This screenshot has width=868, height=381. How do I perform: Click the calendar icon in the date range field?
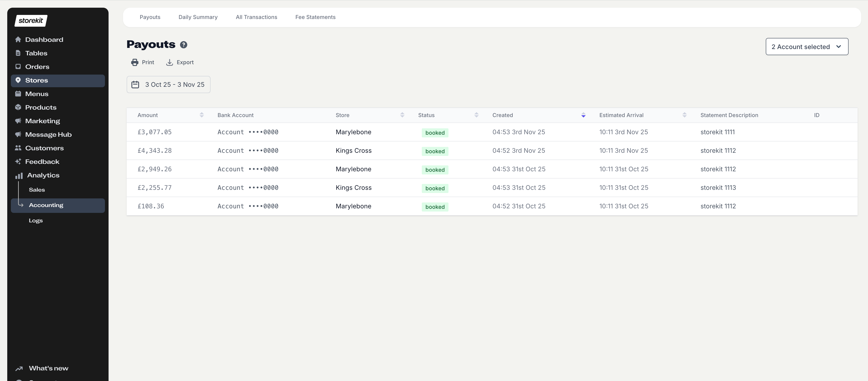pos(135,85)
